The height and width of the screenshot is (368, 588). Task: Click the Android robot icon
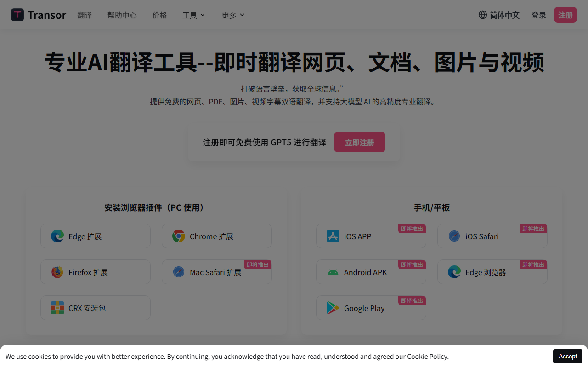pos(333,272)
